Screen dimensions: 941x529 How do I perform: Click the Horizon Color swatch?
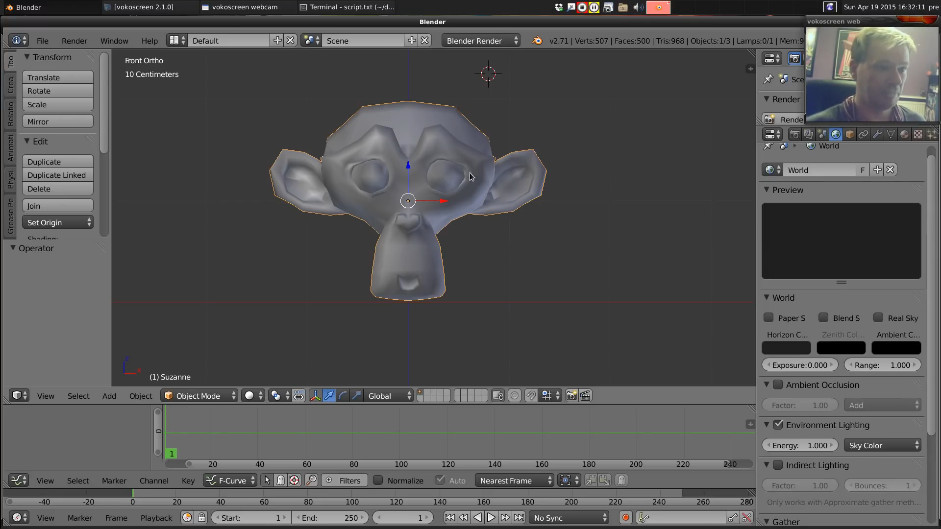786,348
